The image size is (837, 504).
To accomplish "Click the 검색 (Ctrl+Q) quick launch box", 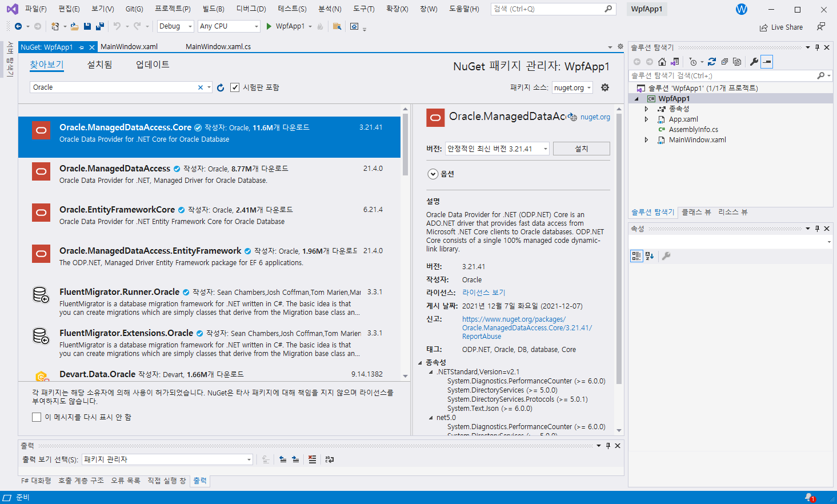I will point(552,9).
